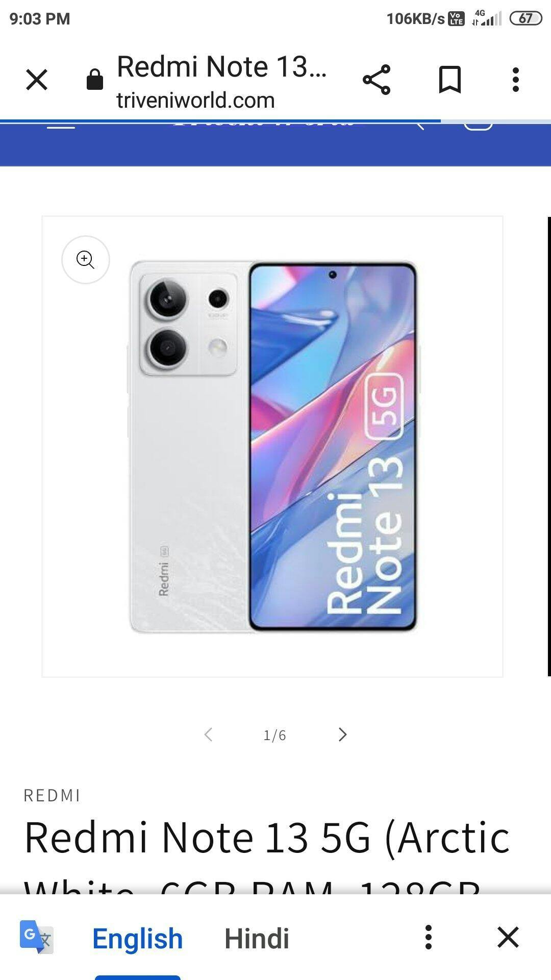Select English in translate bar
The width and height of the screenshot is (551, 980).
137,938
